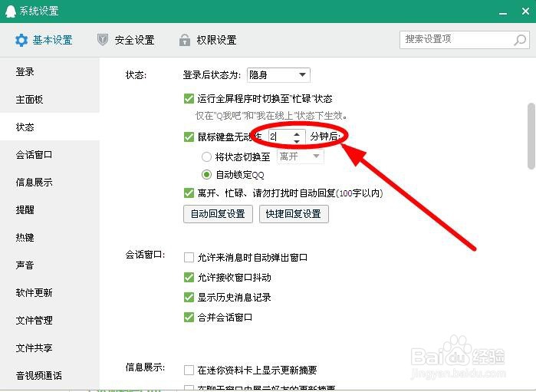Enable 在迷你资料卡上显示更新摘要 checkbox
Image resolution: width=536 pixels, height=392 pixels.
pyautogui.click(x=189, y=370)
